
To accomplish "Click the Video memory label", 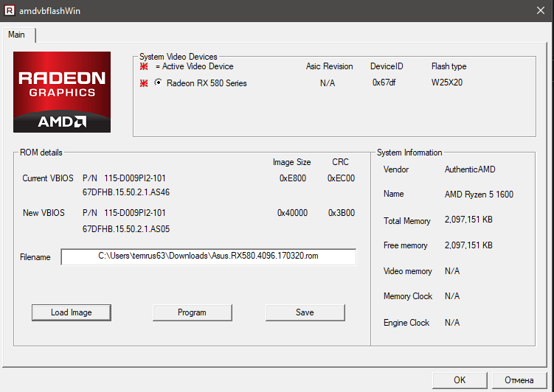I will tap(408, 271).
